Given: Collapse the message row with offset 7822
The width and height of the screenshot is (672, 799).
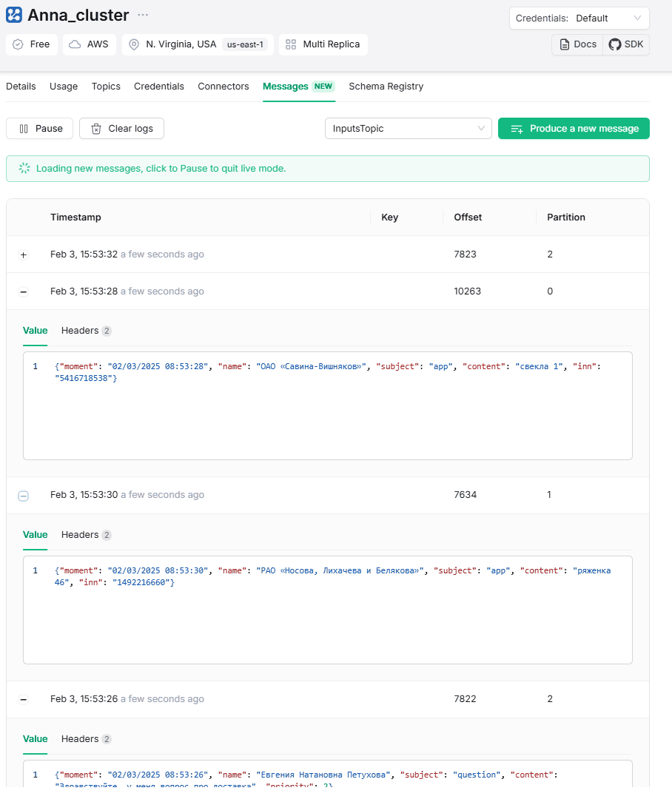Looking at the screenshot, I should click(x=24, y=700).
